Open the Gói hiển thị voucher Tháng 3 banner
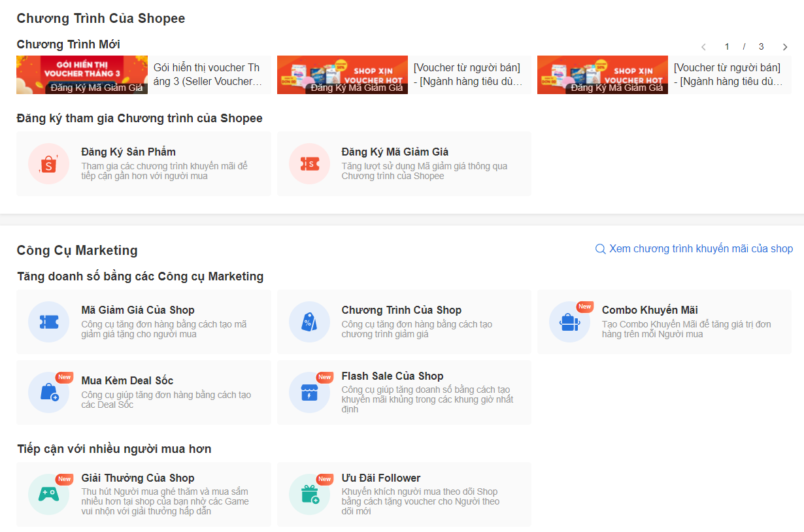804x532 pixels. pyautogui.click(x=82, y=75)
